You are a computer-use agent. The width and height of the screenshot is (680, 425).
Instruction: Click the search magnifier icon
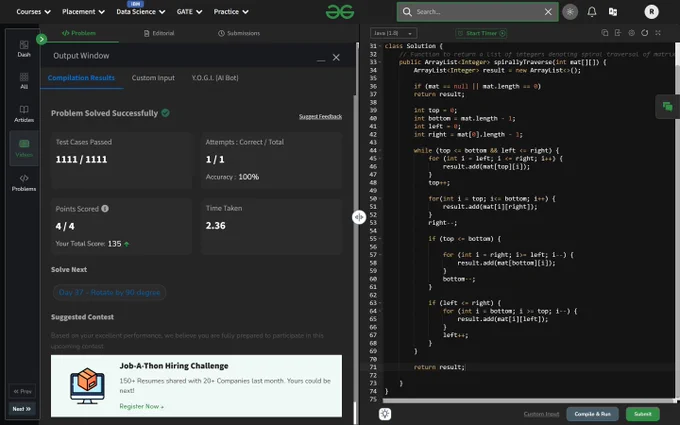(407, 12)
